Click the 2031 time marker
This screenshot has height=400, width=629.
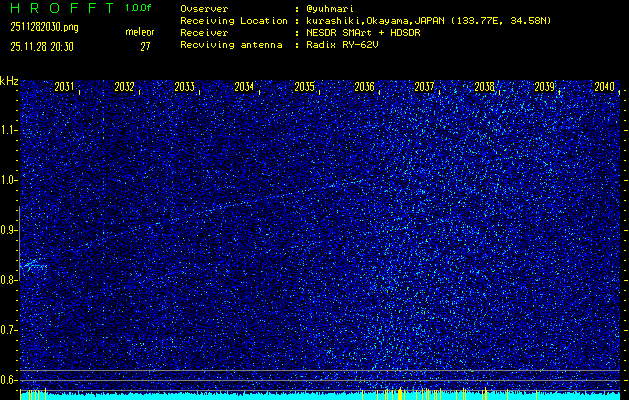(64, 87)
